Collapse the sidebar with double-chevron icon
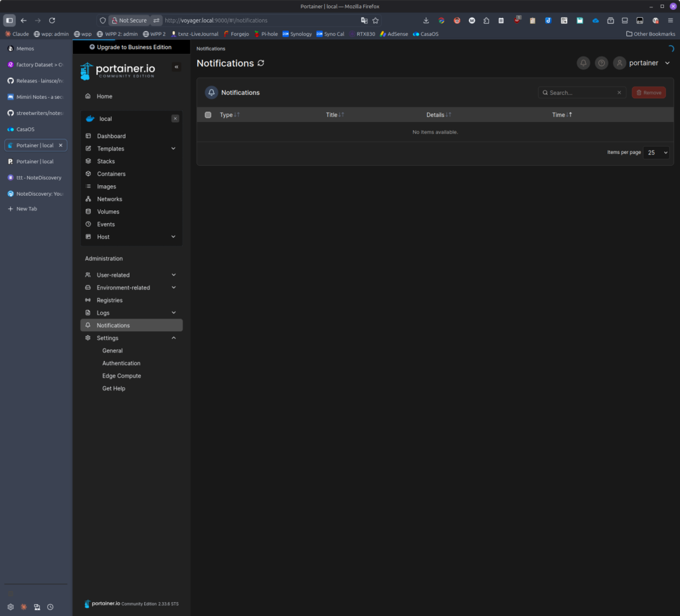The width and height of the screenshot is (680, 616). [176, 67]
